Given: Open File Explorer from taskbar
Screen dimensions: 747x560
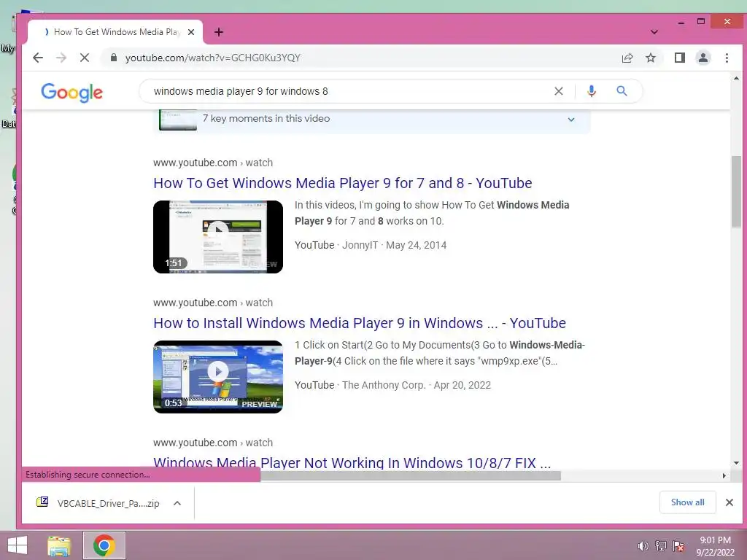Looking at the screenshot, I should [59, 545].
